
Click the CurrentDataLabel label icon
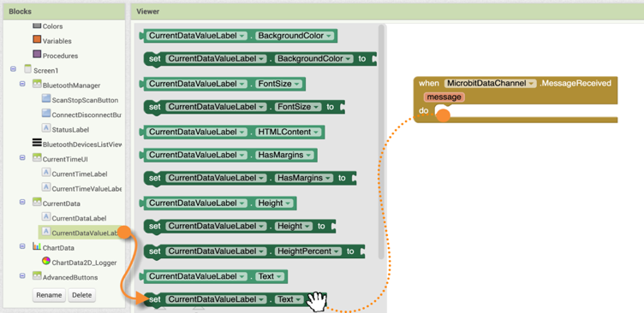[x=46, y=217]
